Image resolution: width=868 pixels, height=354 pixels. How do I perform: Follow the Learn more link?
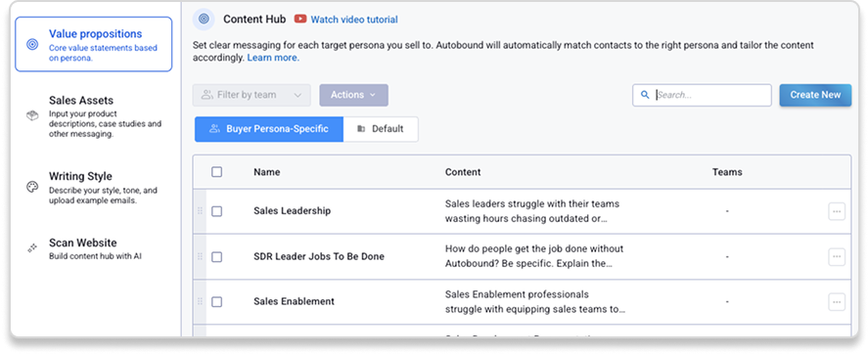tap(273, 58)
